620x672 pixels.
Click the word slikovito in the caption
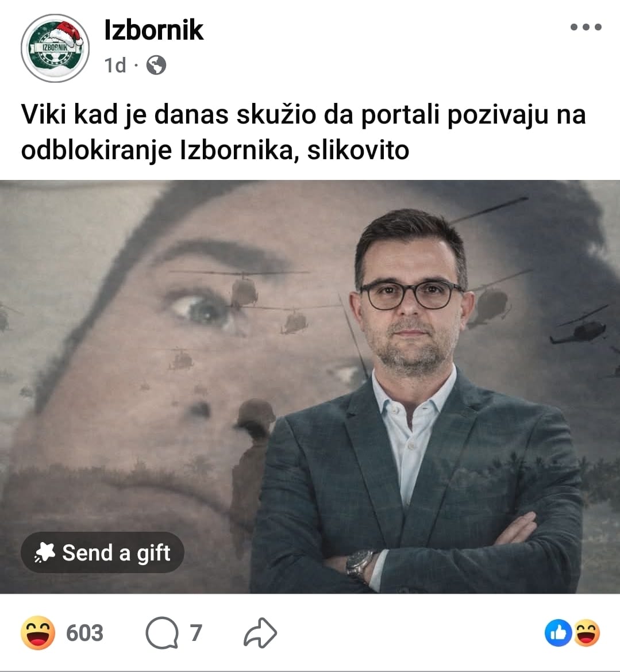(x=358, y=151)
